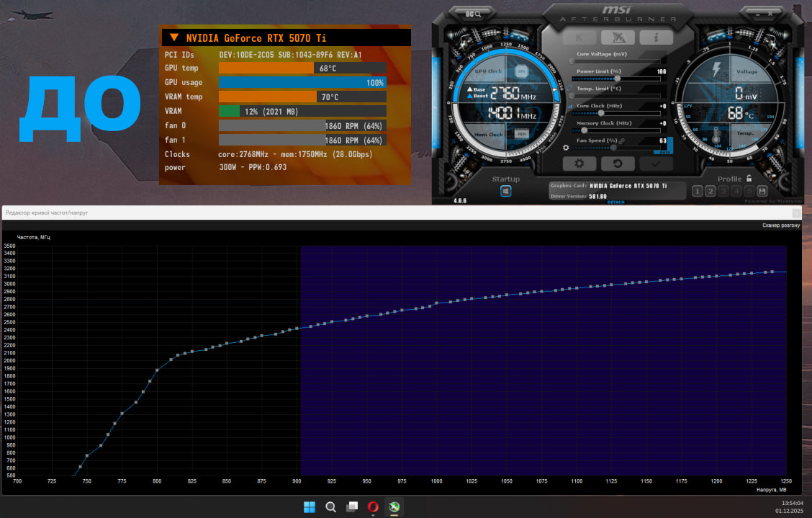Image resolution: width=812 pixels, height=518 pixels.
Task: Click the Power Limit slider handle
Action: [617, 79]
